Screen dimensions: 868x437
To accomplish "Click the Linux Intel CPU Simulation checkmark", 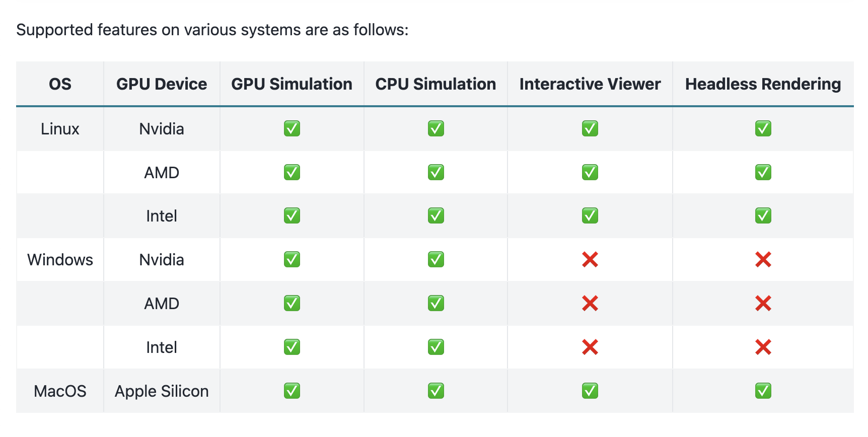I will [x=436, y=216].
